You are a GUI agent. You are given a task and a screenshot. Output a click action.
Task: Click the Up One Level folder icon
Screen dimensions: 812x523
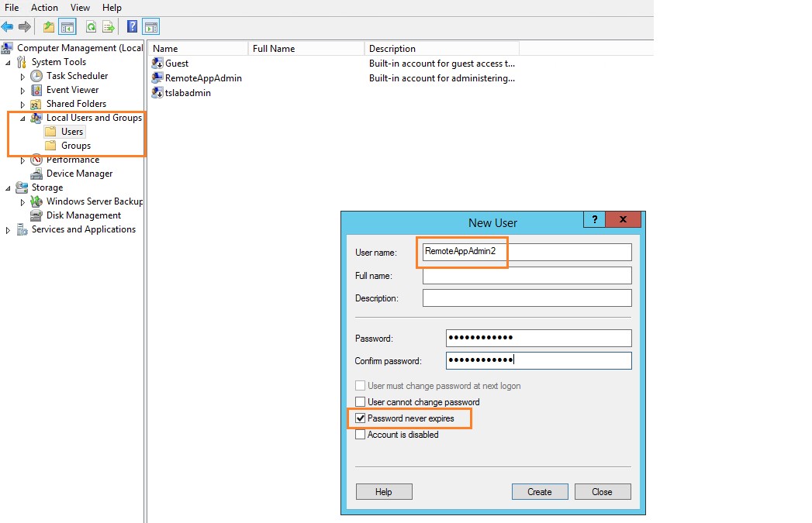point(48,26)
